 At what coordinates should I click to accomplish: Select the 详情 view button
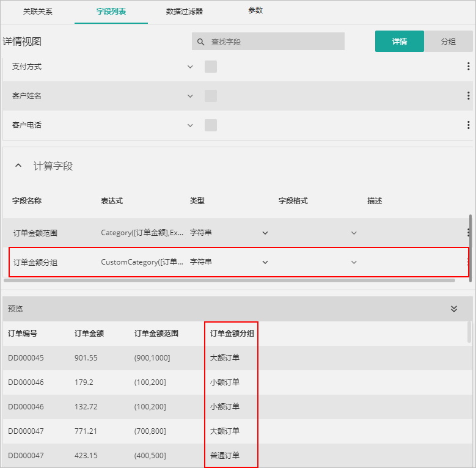(399, 42)
